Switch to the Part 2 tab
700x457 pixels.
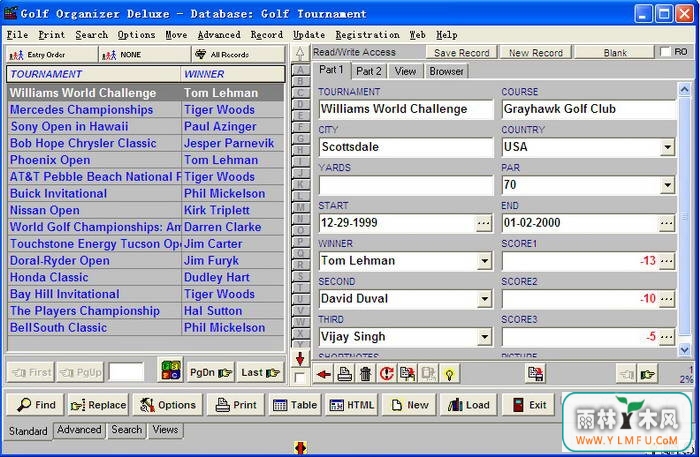pyautogui.click(x=369, y=71)
